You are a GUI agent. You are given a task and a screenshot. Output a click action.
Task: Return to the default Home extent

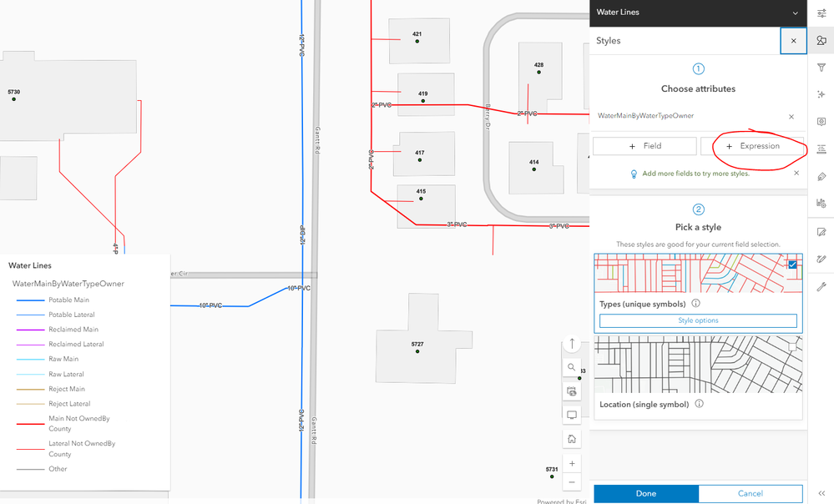tap(572, 439)
